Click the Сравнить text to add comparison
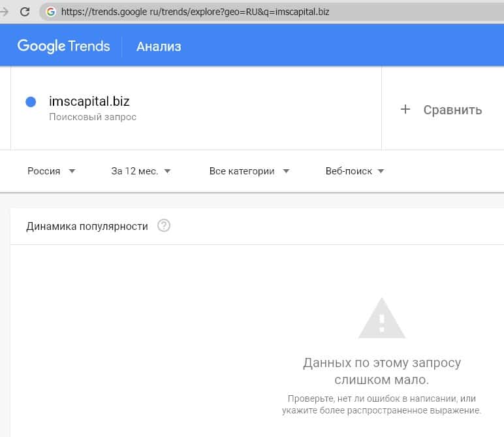This screenshot has height=437, width=504. (452, 110)
